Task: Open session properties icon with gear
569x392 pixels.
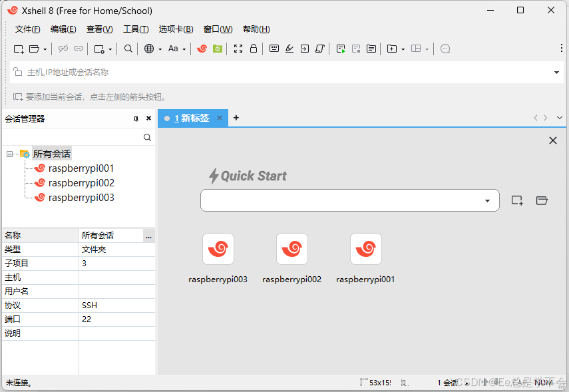Action: [x=99, y=49]
